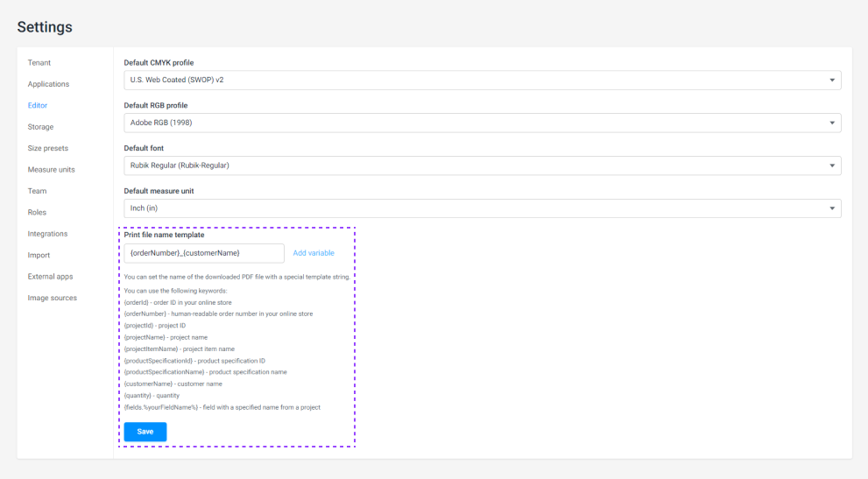868x479 pixels.
Task: Open the Default CMYK profile dropdown
Action: pos(482,81)
